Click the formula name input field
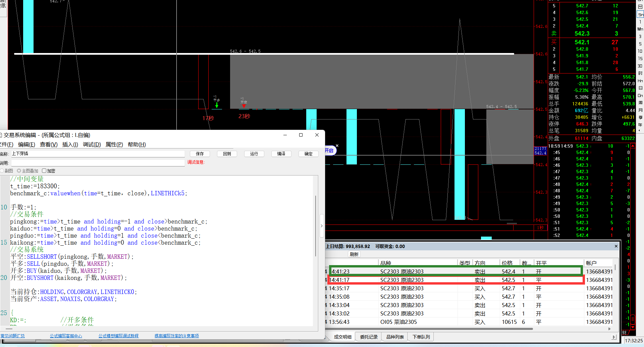644x347 pixels. (x=98, y=154)
